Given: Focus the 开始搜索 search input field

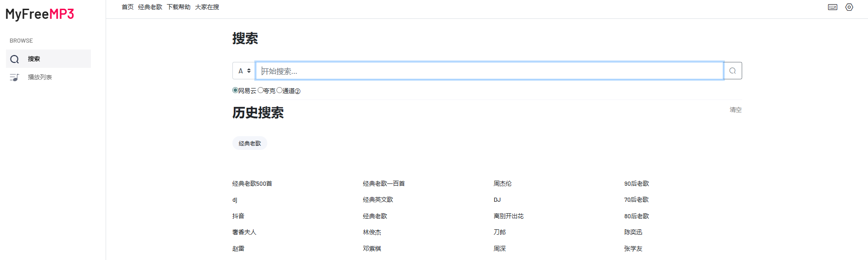Looking at the screenshot, I should pos(489,71).
